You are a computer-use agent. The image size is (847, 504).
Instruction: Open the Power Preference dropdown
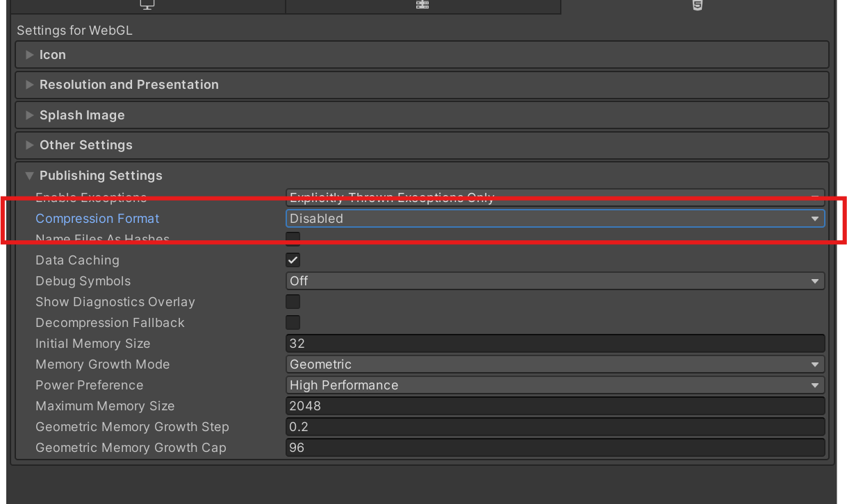(x=554, y=385)
